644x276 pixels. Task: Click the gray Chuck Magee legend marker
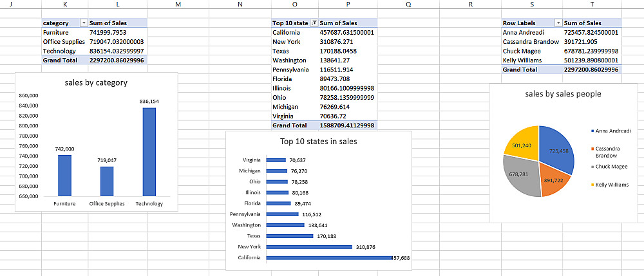click(x=592, y=167)
